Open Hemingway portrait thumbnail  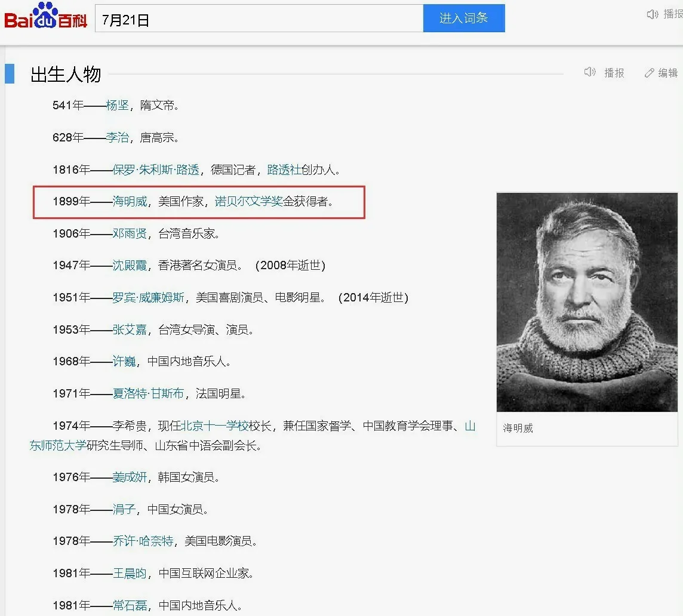(587, 302)
